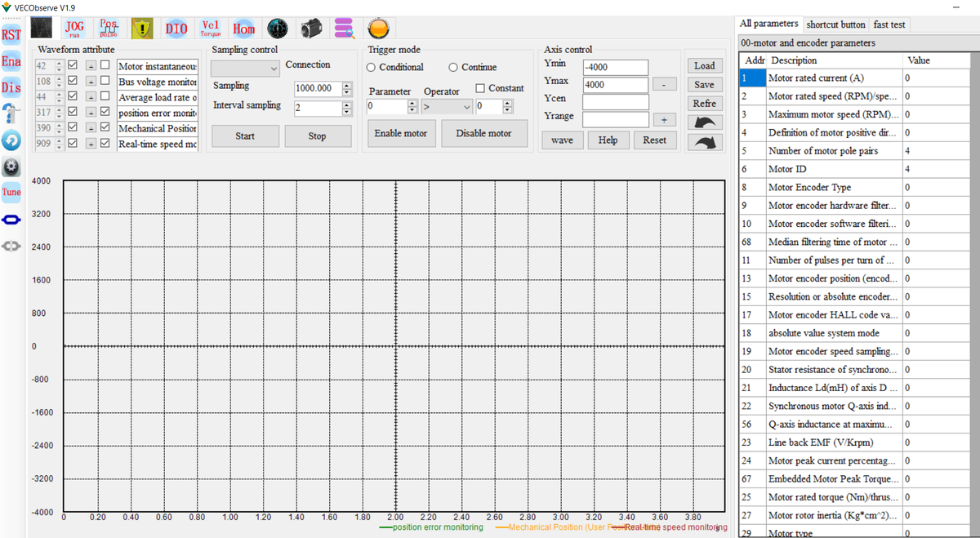Click the small button in position error row
The height and width of the screenshot is (538, 980).
pyautogui.click(x=91, y=113)
